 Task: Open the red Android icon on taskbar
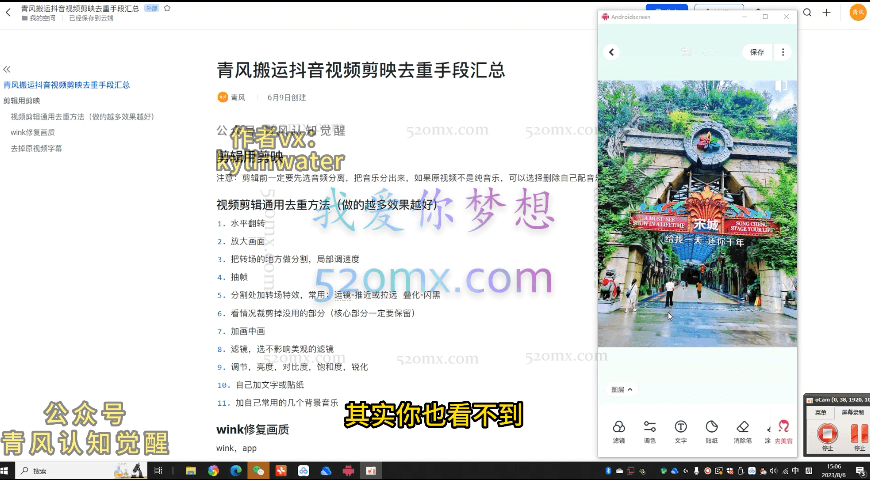pyautogui.click(x=348, y=471)
